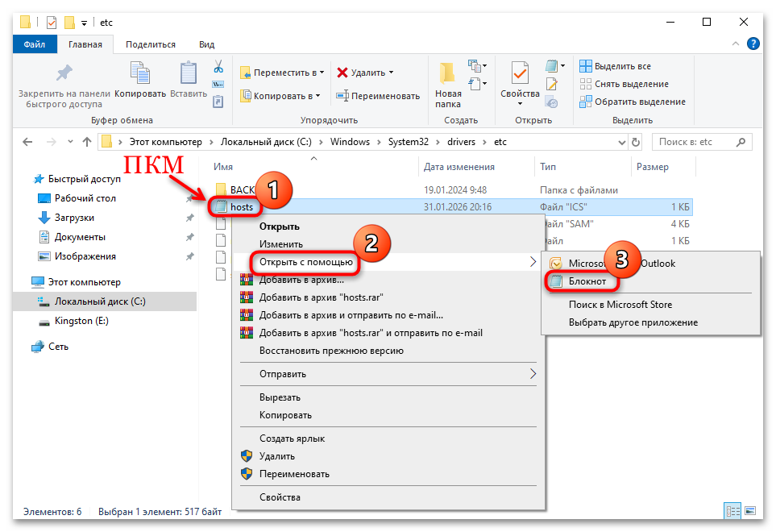
Task: Switch to the Поделиться tab
Action: [151, 44]
